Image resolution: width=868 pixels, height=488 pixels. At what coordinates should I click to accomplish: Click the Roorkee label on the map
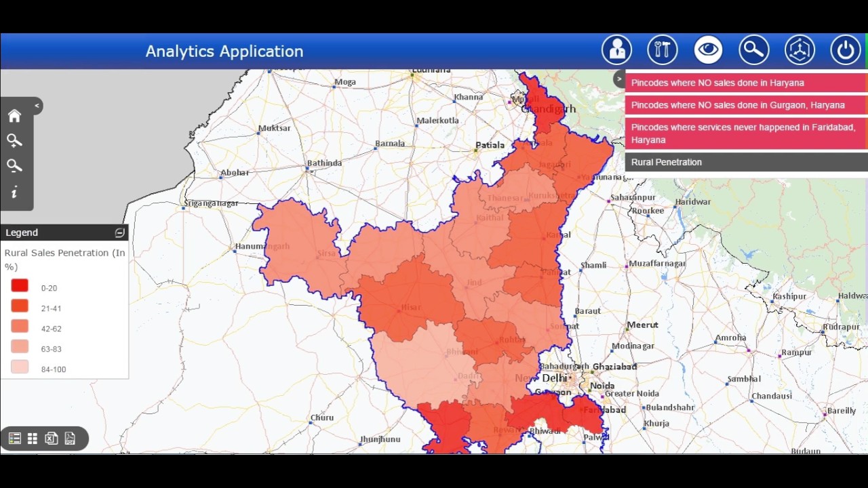click(x=648, y=211)
